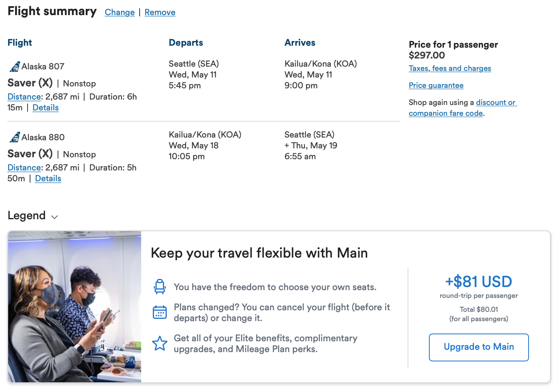Open Details for Alaska 807 flight

(45, 108)
